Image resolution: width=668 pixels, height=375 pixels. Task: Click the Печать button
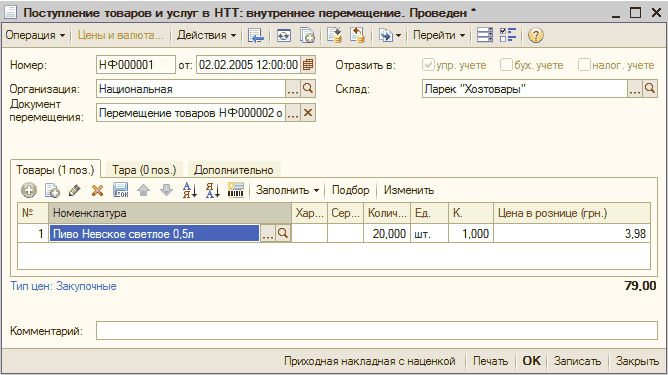490,361
